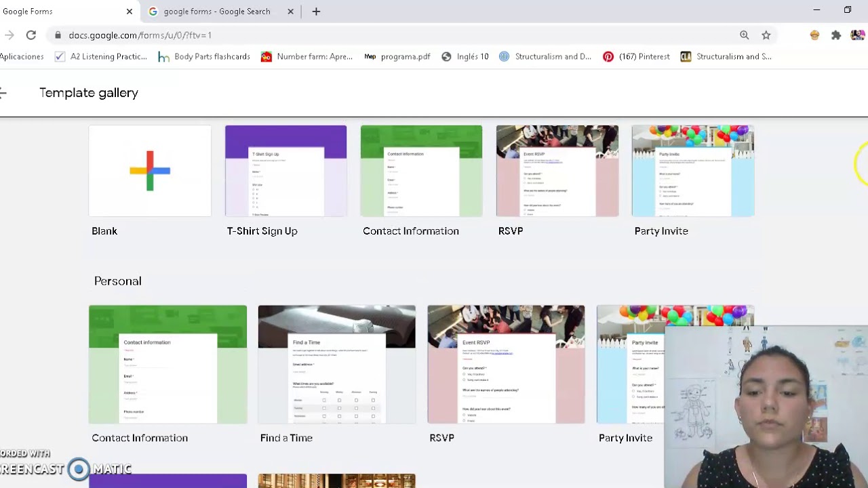Open top-row Party Invite template thumbnail
This screenshot has width=868, height=488.
point(692,171)
